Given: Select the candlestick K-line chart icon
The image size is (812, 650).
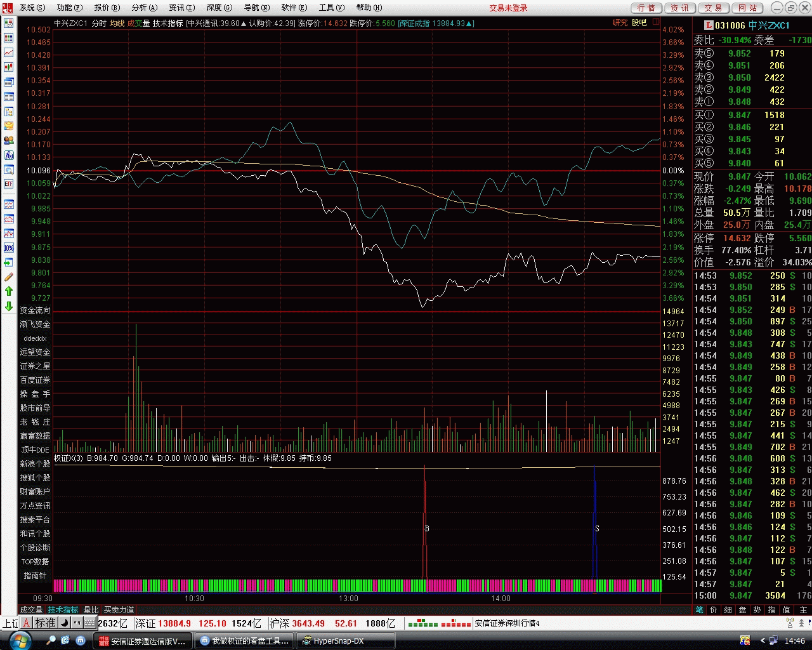Looking at the screenshot, I should pyautogui.click(x=9, y=67).
